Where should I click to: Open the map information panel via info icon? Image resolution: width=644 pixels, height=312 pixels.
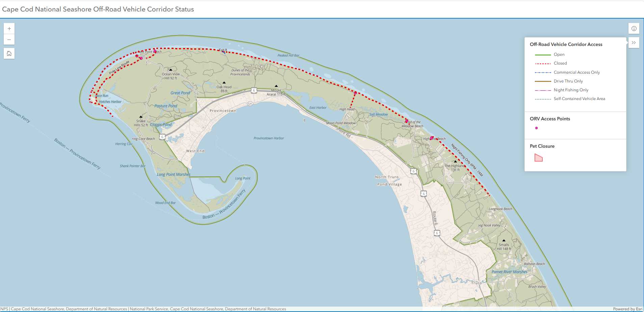click(x=634, y=28)
